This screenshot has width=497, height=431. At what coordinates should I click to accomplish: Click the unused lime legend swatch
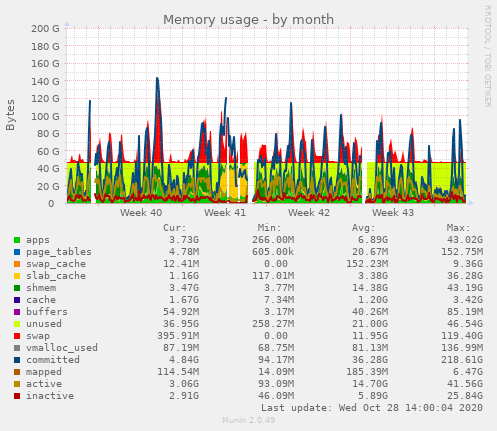[17, 324]
